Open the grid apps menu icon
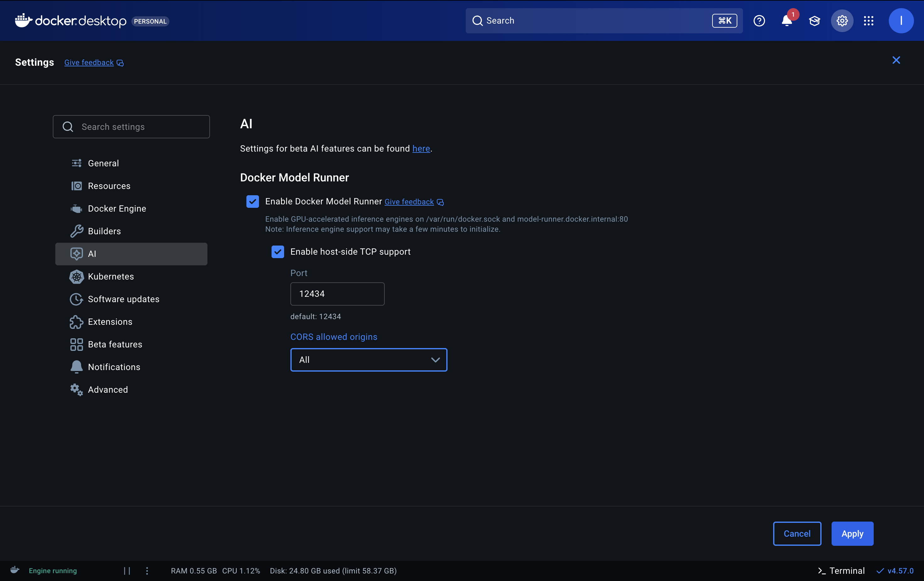Screen dimensions: 924x581 tap(869, 21)
